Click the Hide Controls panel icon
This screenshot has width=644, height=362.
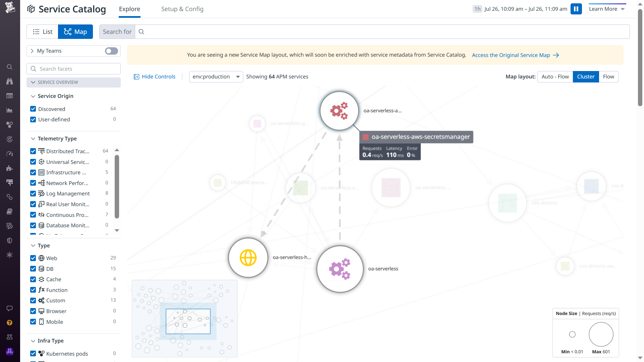pyautogui.click(x=137, y=77)
